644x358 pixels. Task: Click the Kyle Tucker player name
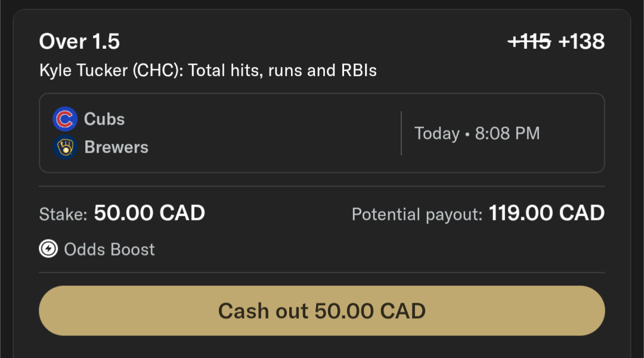83,71
